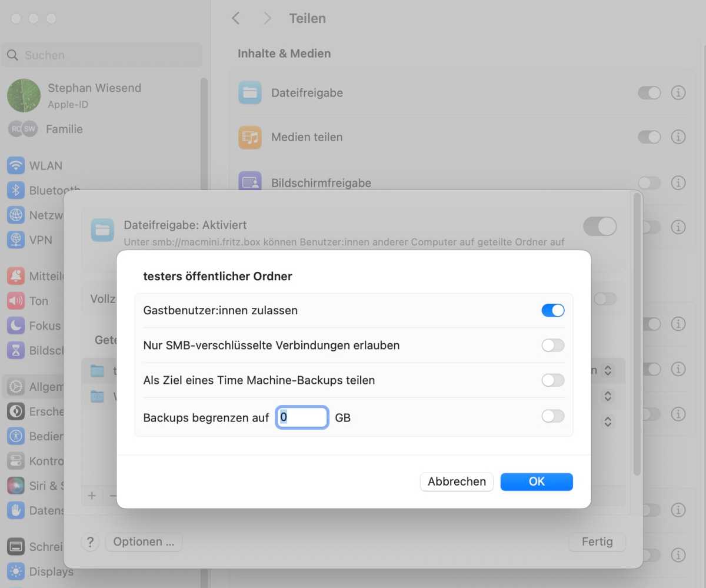706x588 pixels.
Task: Open permission stepper for third list row
Action: [x=608, y=421]
